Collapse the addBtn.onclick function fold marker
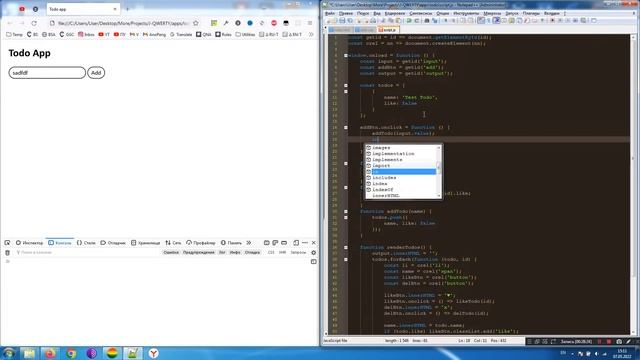This screenshot has height=360, width=640. click(346, 127)
